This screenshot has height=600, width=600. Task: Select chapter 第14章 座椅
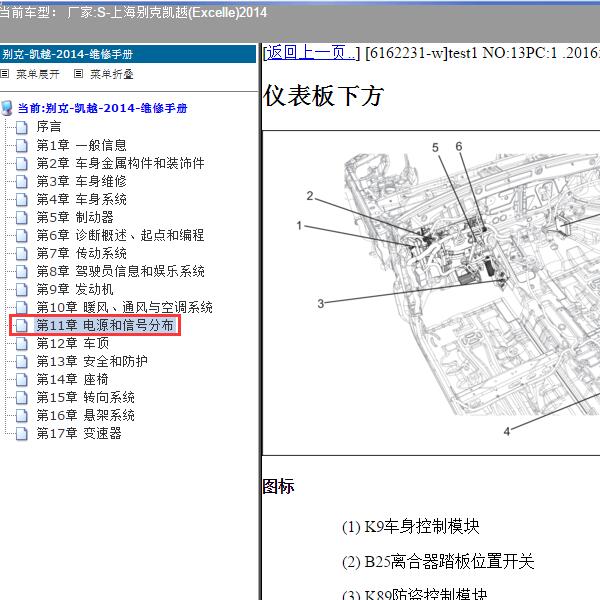tap(73, 380)
